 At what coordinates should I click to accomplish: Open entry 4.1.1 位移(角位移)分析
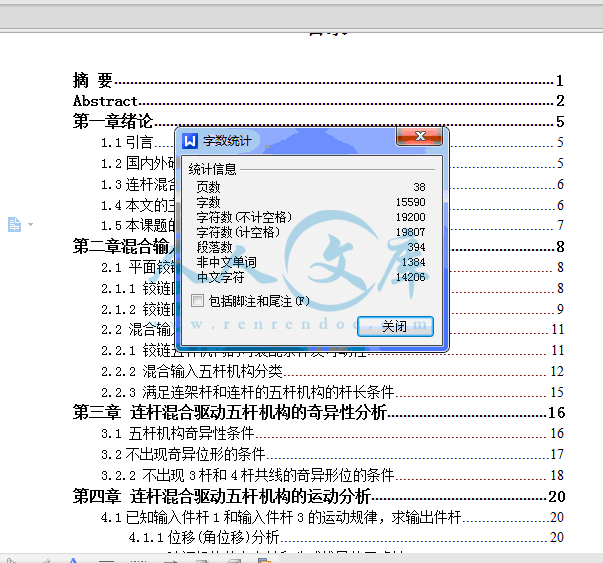[346, 537]
